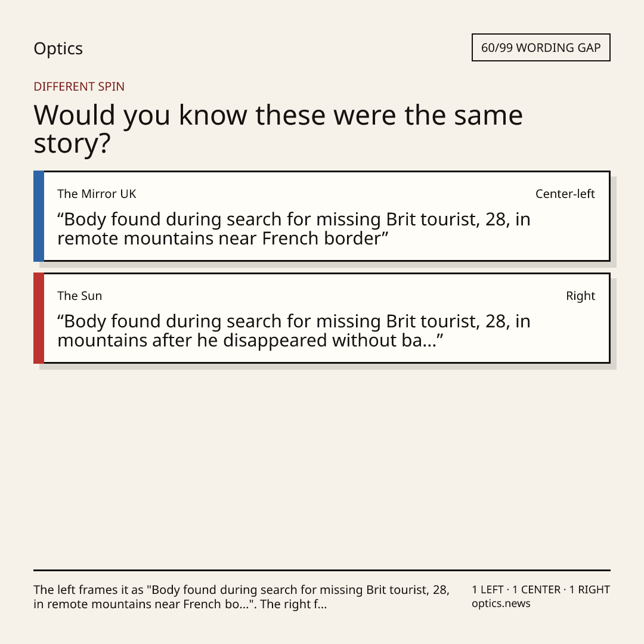Click the 60/99 WORDING GAP badge
The height and width of the screenshot is (644, 644).
coord(541,48)
